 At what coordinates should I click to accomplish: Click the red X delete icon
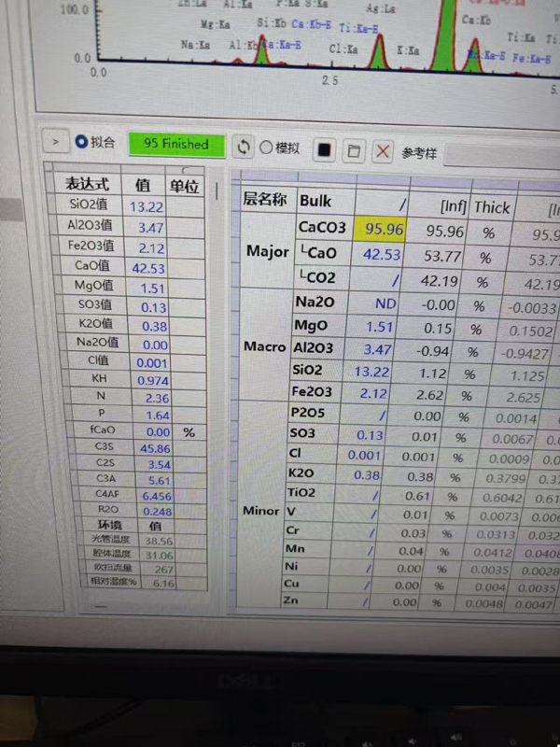(383, 151)
